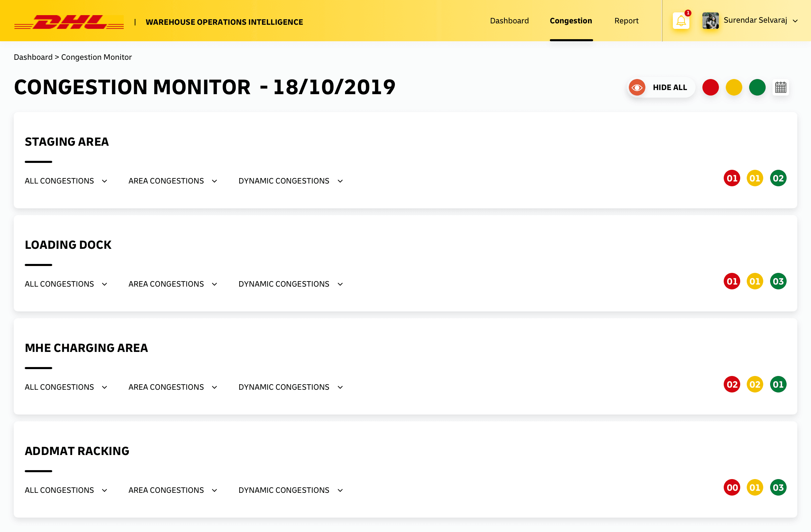Viewport: 811px width, 532px height.
Task: Expand All Congestions in Staging Area
Action: [66, 181]
